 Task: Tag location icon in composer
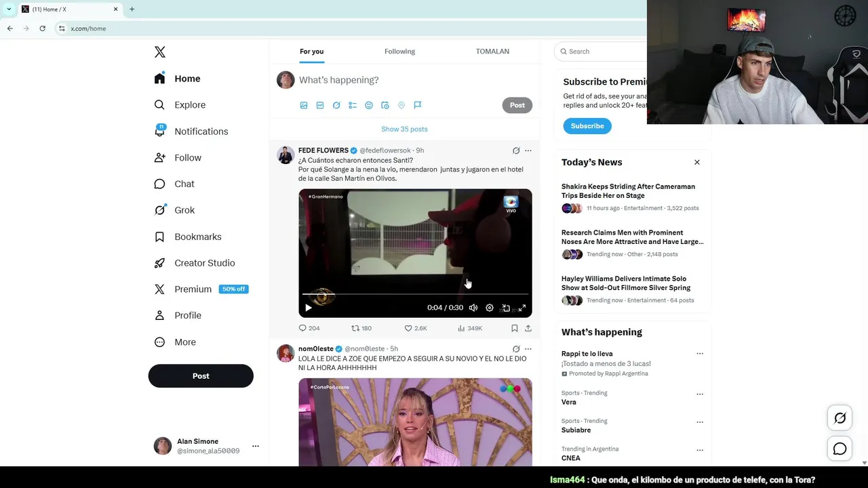[401, 105]
